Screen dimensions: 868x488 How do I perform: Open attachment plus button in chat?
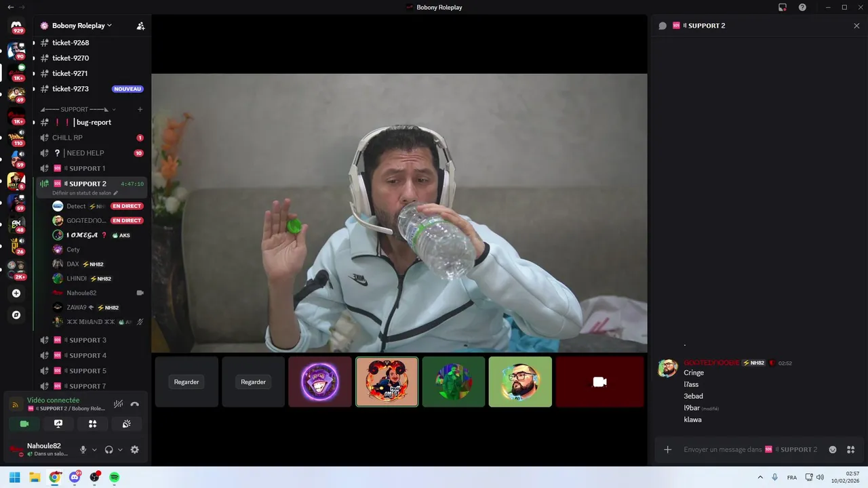(x=667, y=449)
